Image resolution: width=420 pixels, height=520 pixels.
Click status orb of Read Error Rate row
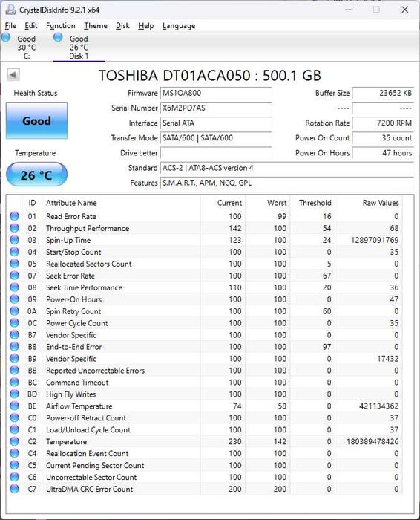point(14,216)
